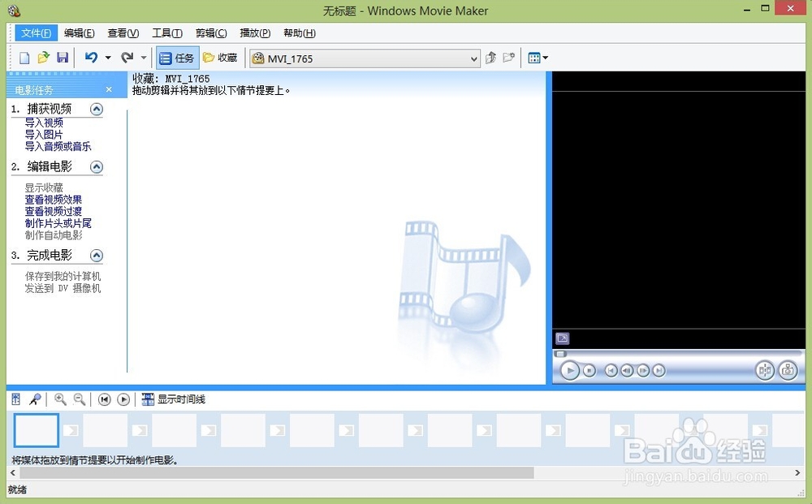Image resolution: width=812 pixels, height=504 pixels.
Task: Go up one collection level icon
Action: [x=490, y=58]
